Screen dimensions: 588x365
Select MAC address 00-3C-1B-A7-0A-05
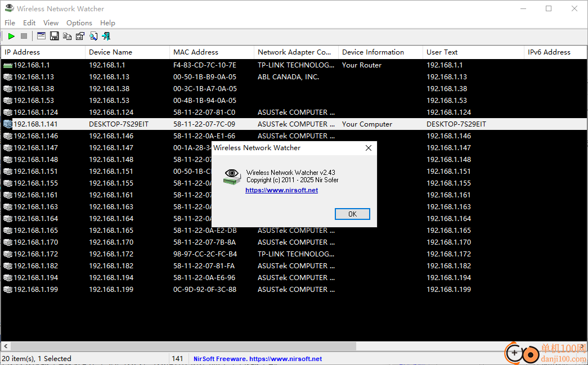click(x=205, y=89)
